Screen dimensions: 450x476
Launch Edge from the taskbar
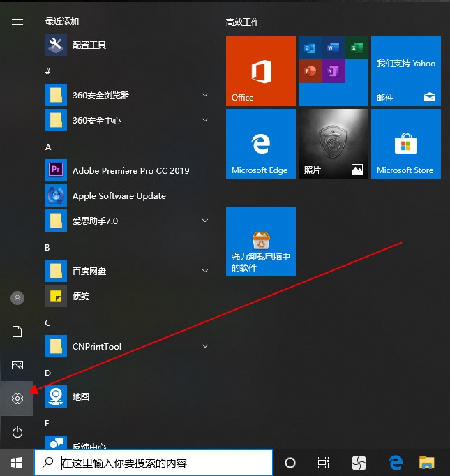pyautogui.click(x=396, y=463)
